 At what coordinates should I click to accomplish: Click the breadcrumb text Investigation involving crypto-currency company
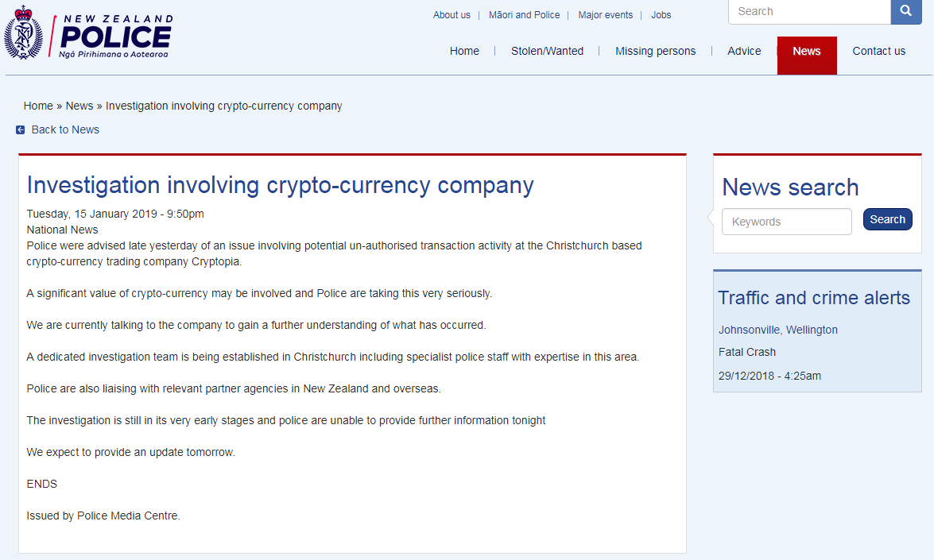(224, 106)
